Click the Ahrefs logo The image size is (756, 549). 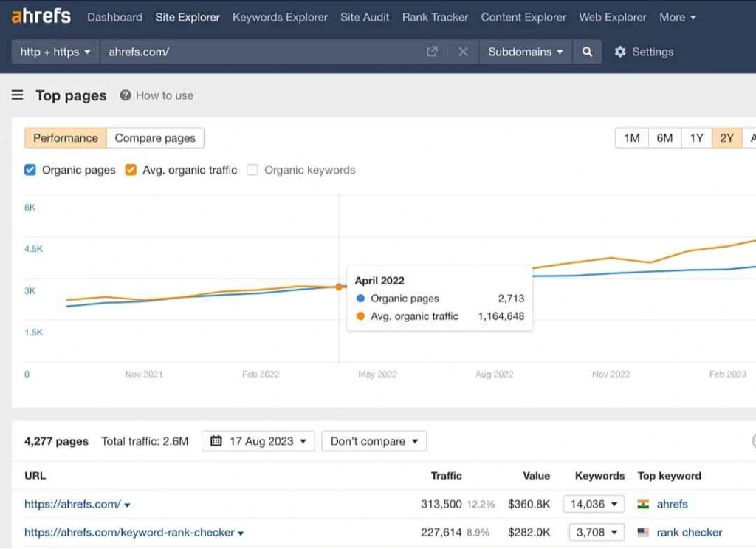pyautogui.click(x=41, y=16)
